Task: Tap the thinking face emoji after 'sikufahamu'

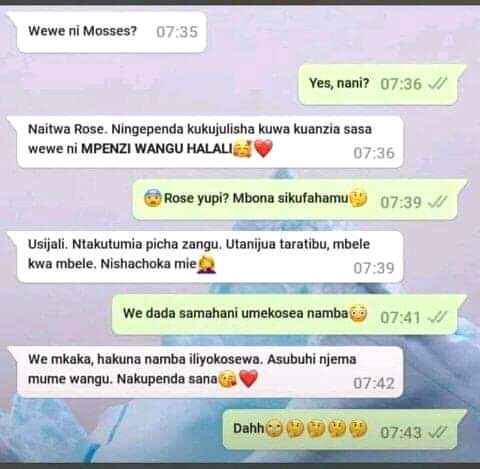Action: click(x=358, y=199)
